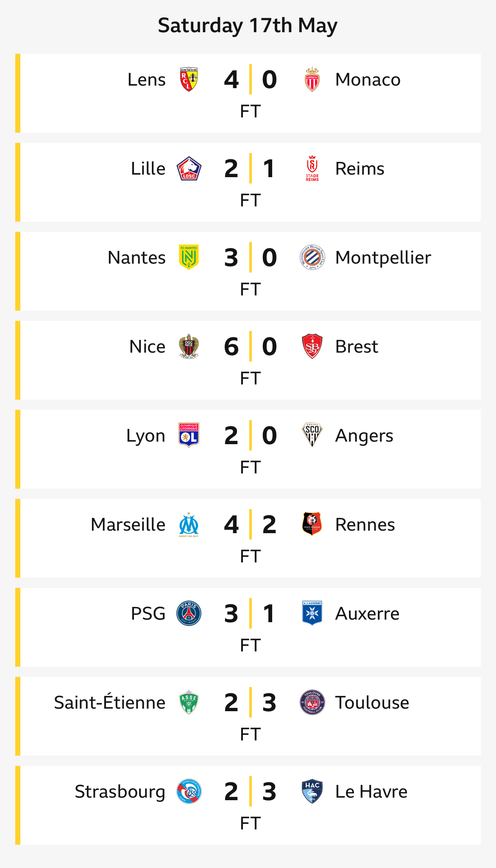This screenshot has height=868, width=496.
Task: Click the Angers SCO crest
Action: click(x=312, y=435)
